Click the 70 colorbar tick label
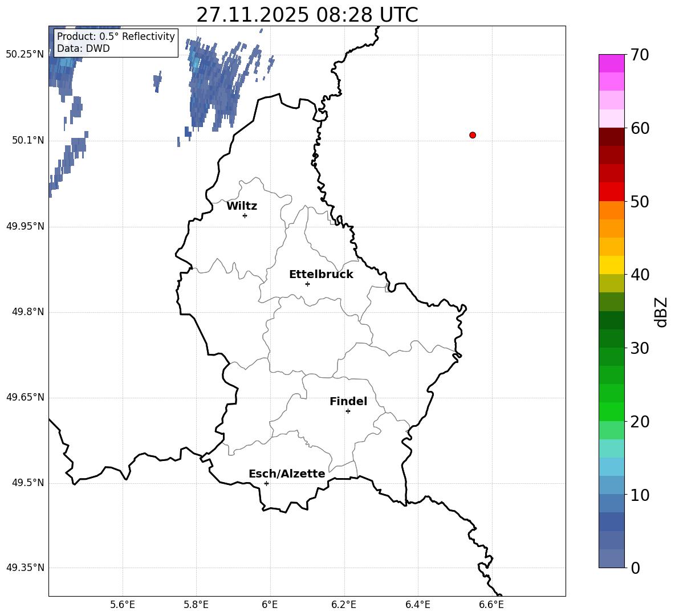 tap(640, 55)
